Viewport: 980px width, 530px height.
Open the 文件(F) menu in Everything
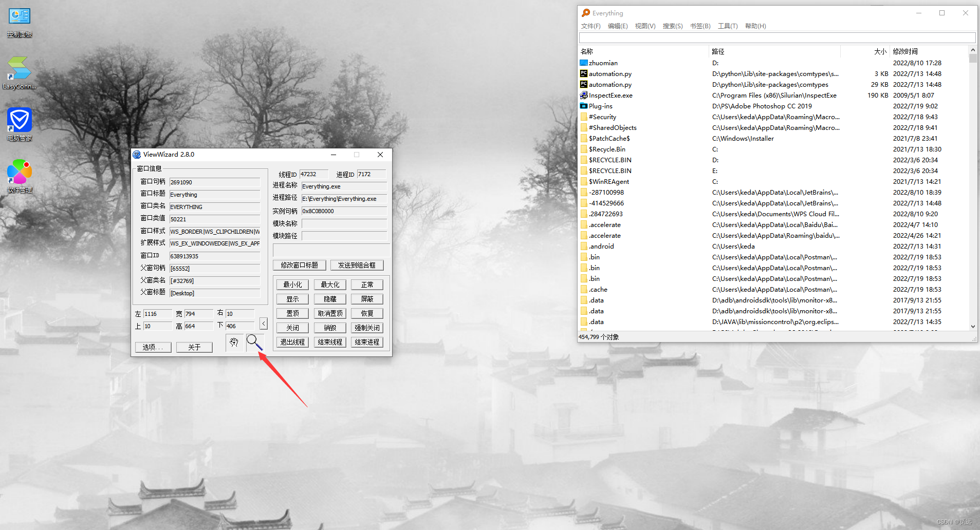click(x=590, y=26)
